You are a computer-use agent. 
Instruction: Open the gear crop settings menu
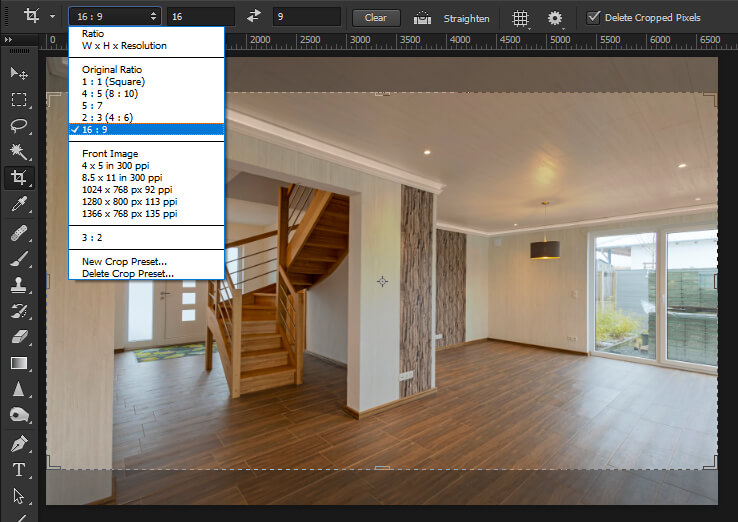click(554, 18)
